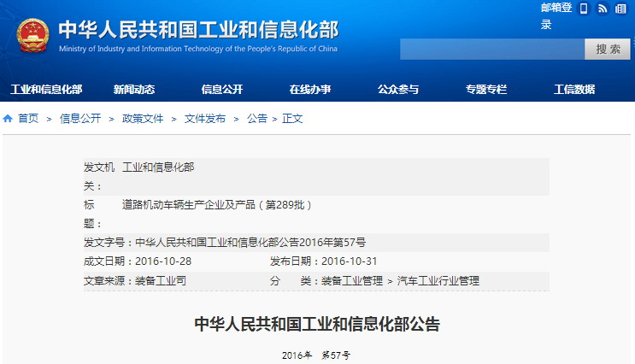This screenshot has width=635, height=364.
Task: Open 邮箱登录 mailbox login link
Action: click(x=558, y=15)
